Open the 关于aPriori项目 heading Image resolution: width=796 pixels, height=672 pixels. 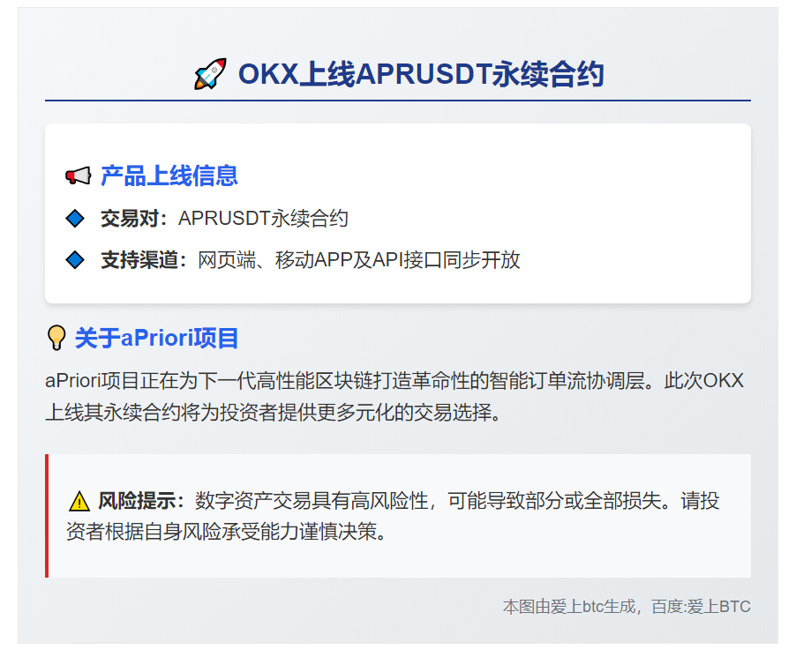pyautogui.click(x=156, y=338)
